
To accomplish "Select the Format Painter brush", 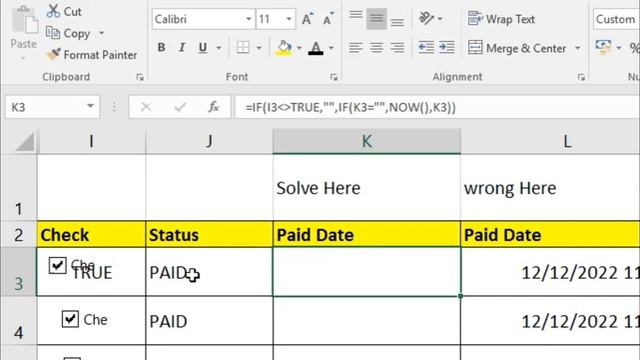I will 53,54.
